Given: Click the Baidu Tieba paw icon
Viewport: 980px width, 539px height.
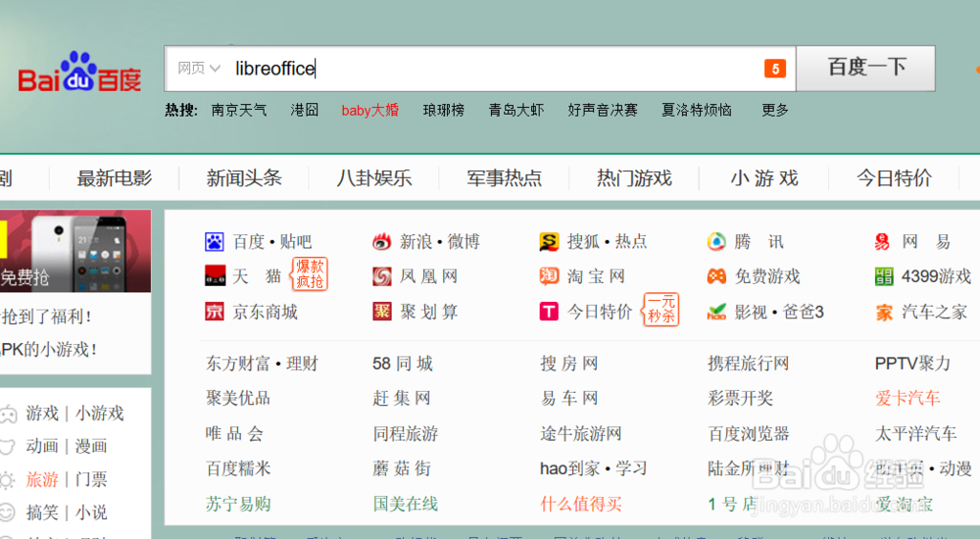Looking at the screenshot, I should 215,241.
